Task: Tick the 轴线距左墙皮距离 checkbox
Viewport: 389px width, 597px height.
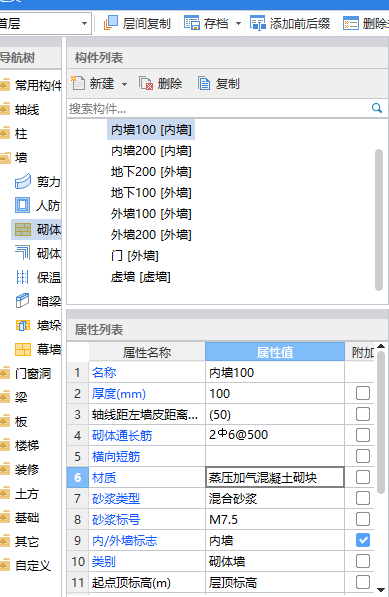Action: coord(363,414)
